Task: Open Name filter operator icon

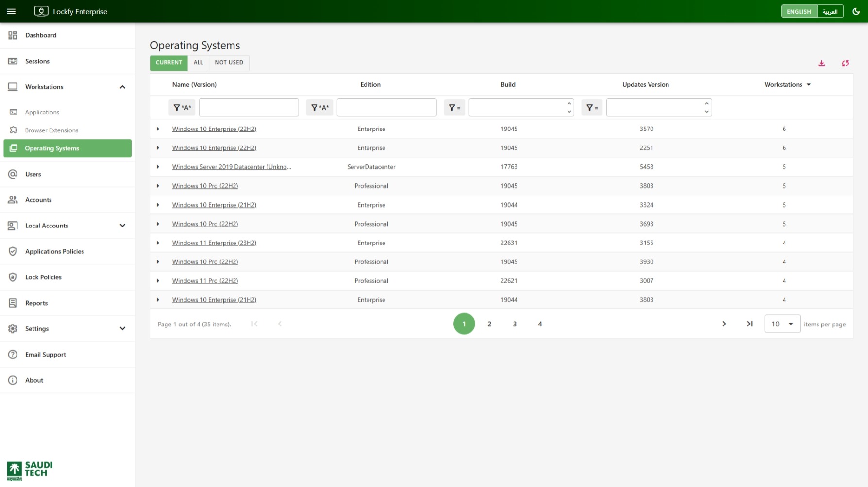Action: coord(182,108)
